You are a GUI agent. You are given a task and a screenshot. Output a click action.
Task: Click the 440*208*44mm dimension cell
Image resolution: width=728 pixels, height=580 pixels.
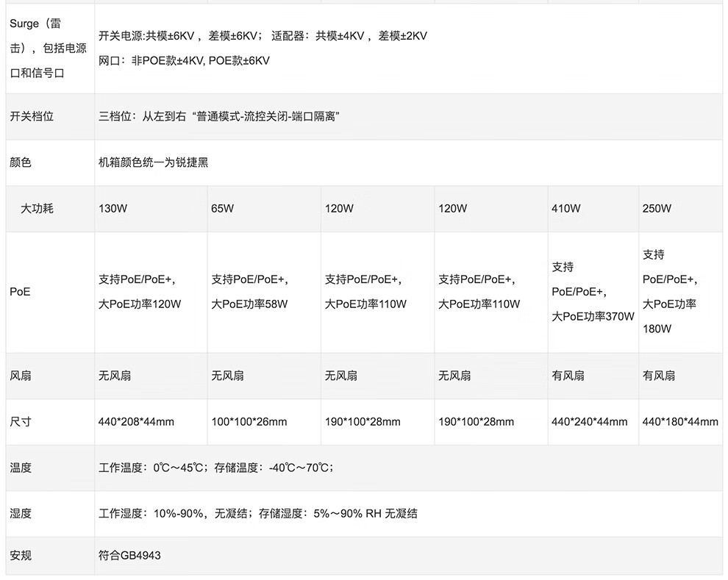coord(136,422)
